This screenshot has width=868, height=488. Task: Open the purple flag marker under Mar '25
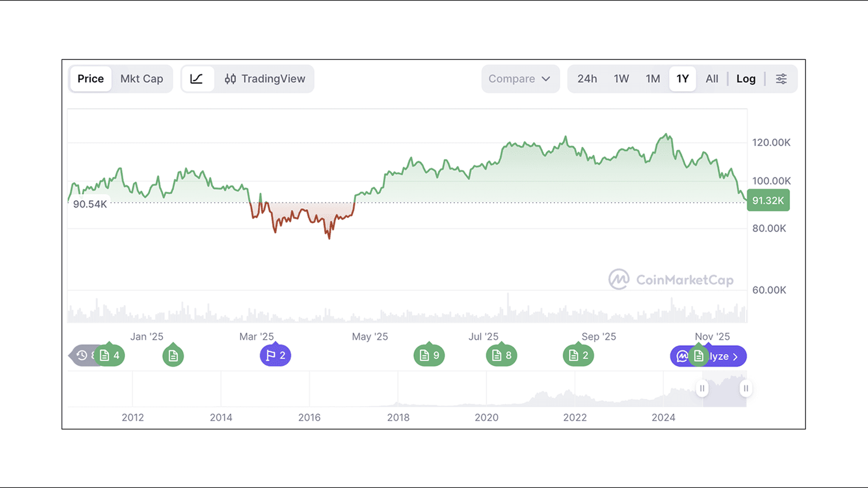click(275, 355)
